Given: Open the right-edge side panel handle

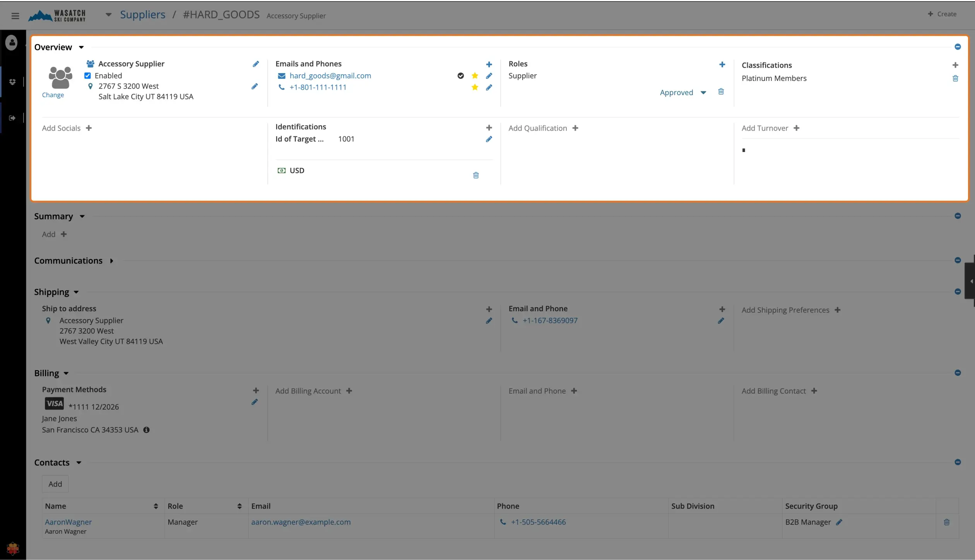Looking at the screenshot, I should (970, 281).
